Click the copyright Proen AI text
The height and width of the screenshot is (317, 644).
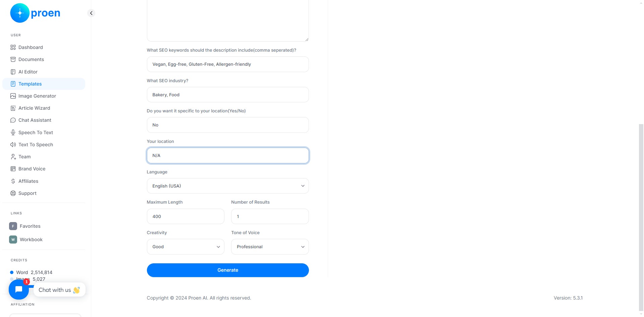click(199, 298)
